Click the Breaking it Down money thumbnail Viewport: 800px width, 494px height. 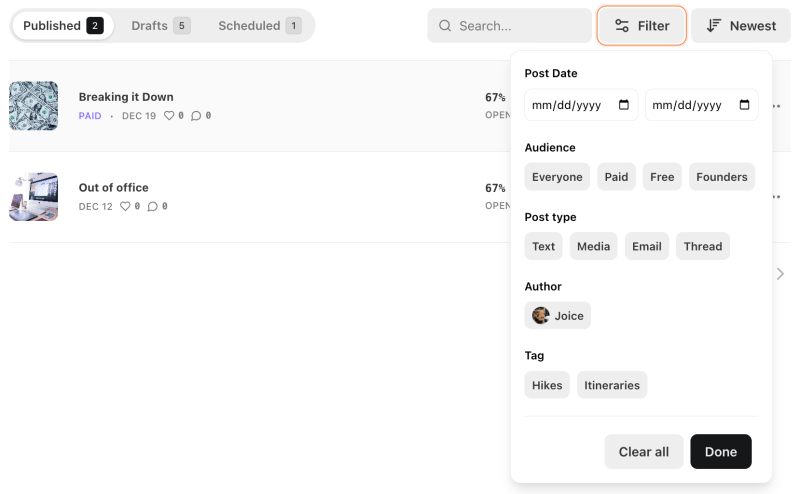pos(34,106)
